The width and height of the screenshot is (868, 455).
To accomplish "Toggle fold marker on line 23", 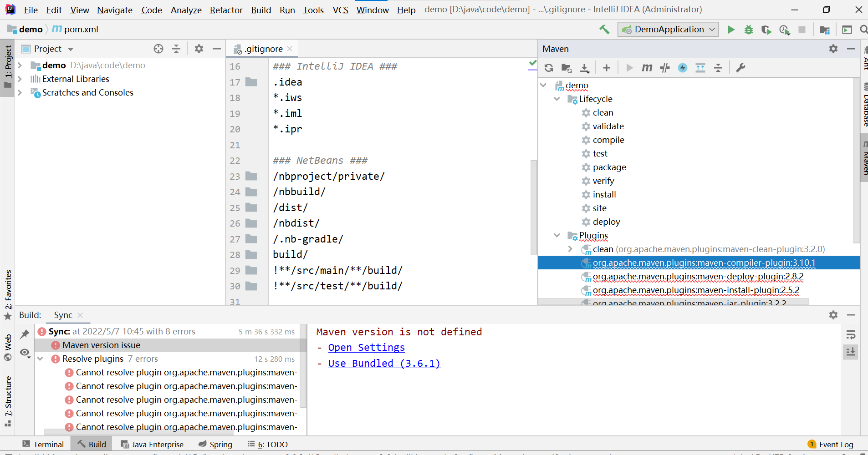I will click(251, 176).
